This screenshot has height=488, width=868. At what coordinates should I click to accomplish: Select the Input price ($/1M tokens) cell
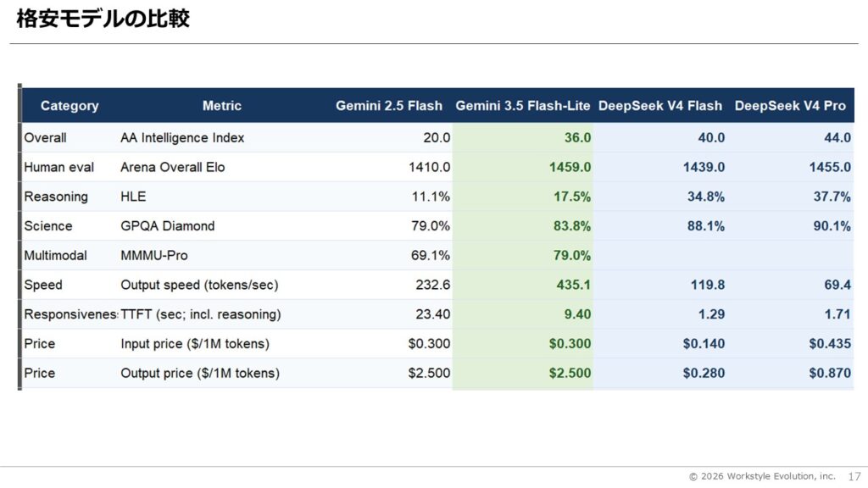[195, 344]
